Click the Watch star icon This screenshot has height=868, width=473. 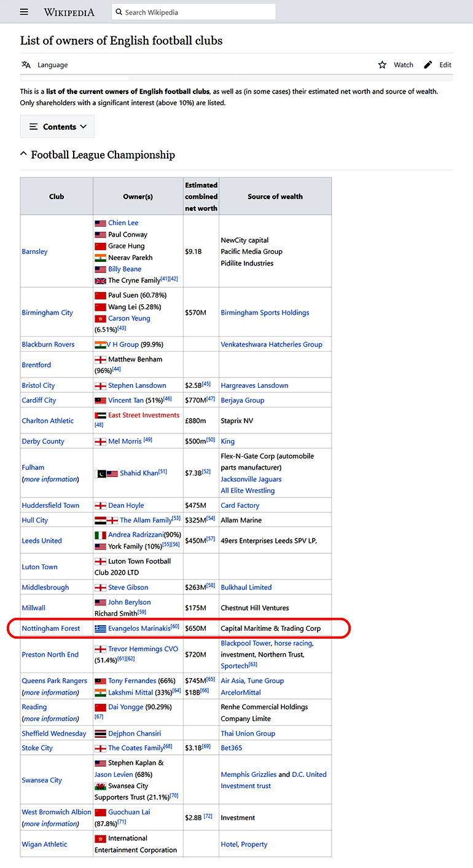[382, 65]
